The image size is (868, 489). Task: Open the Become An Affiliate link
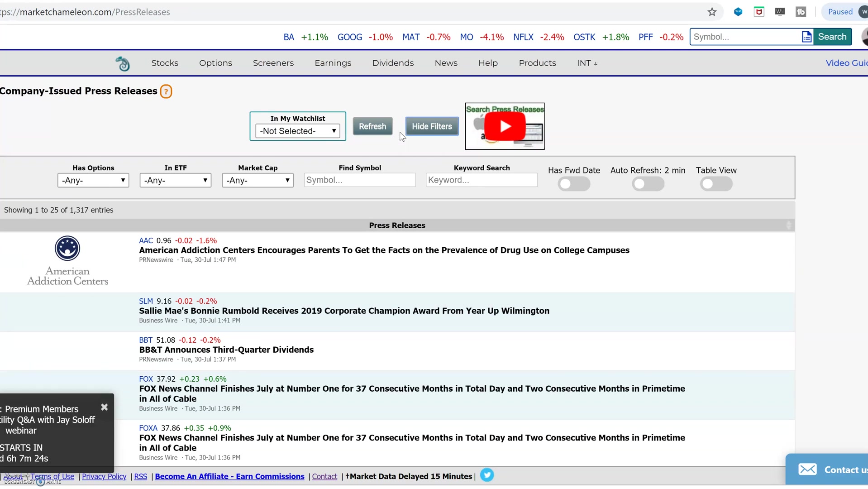pos(229,476)
